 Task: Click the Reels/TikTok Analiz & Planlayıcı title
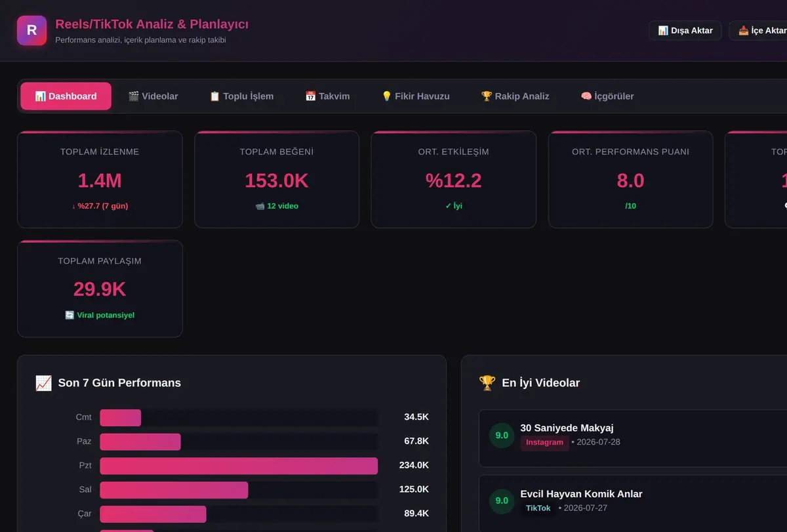152,24
